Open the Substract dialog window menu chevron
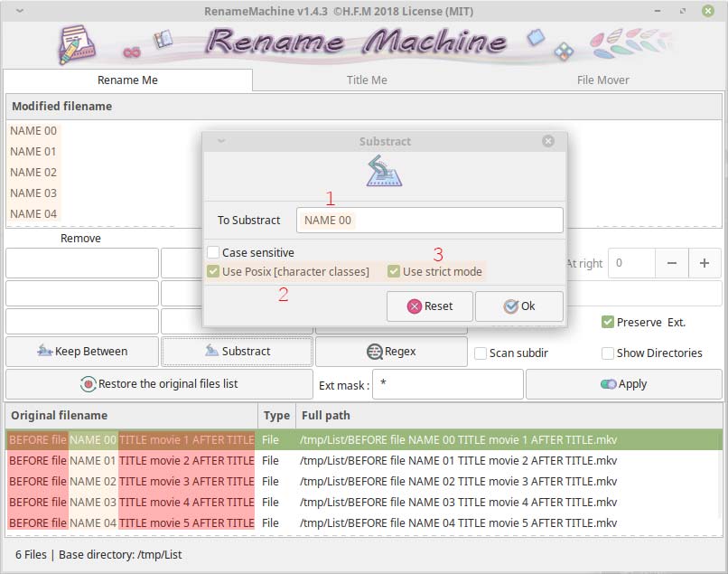Viewport: 728px width, 574px height. coord(221,141)
